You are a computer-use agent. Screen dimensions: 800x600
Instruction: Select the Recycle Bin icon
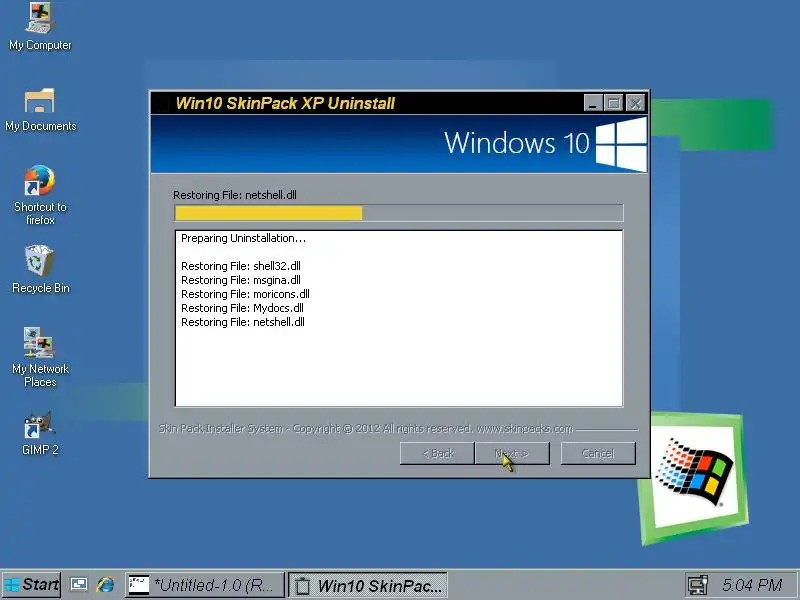pyautogui.click(x=40, y=269)
